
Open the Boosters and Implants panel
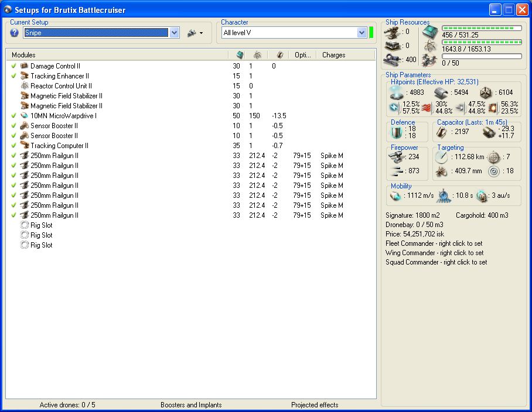pyautogui.click(x=191, y=405)
